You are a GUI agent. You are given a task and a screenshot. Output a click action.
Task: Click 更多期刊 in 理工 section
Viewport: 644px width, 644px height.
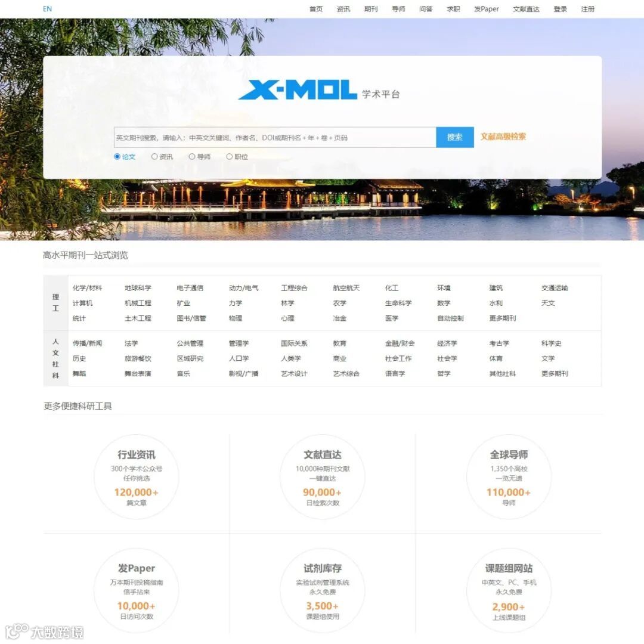pos(503,318)
